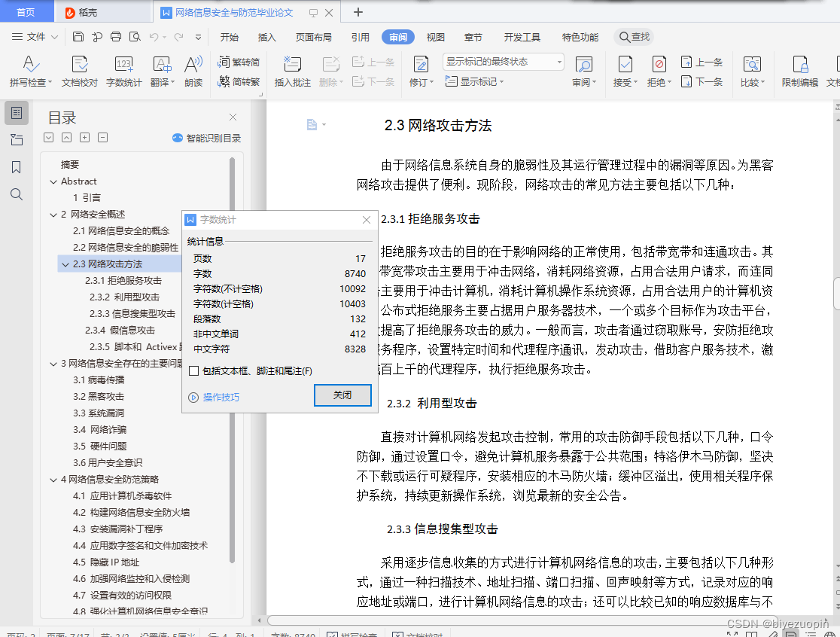Check 包括文本框、脚注和尾注 in word count dialog
The height and width of the screenshot is (637, 840).
tap(194, 370)
